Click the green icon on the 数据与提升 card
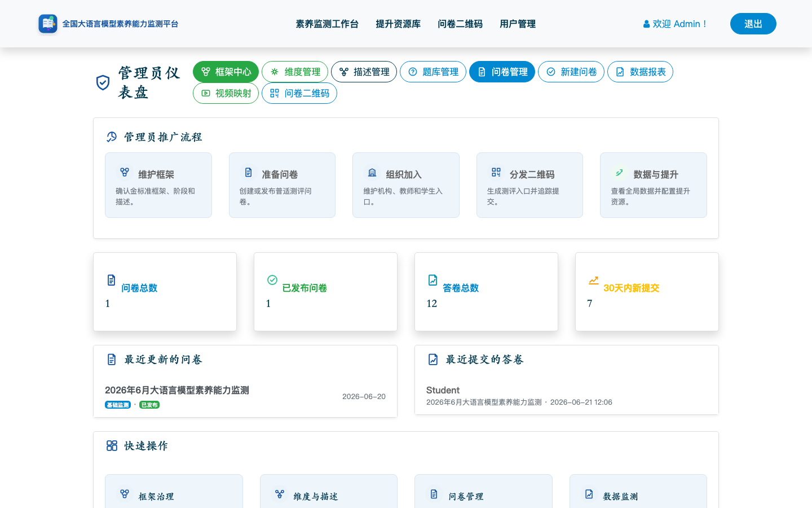 [619, 172]
